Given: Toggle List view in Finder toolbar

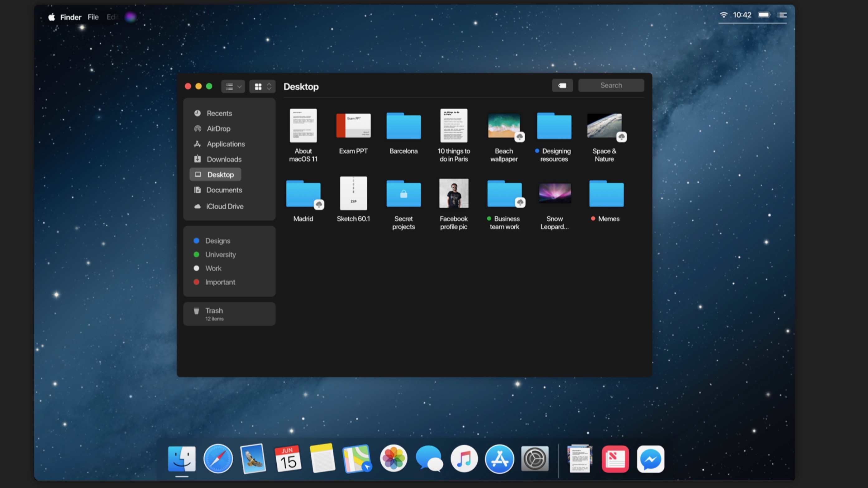Looking at the screenshot, I should point(230,86).
